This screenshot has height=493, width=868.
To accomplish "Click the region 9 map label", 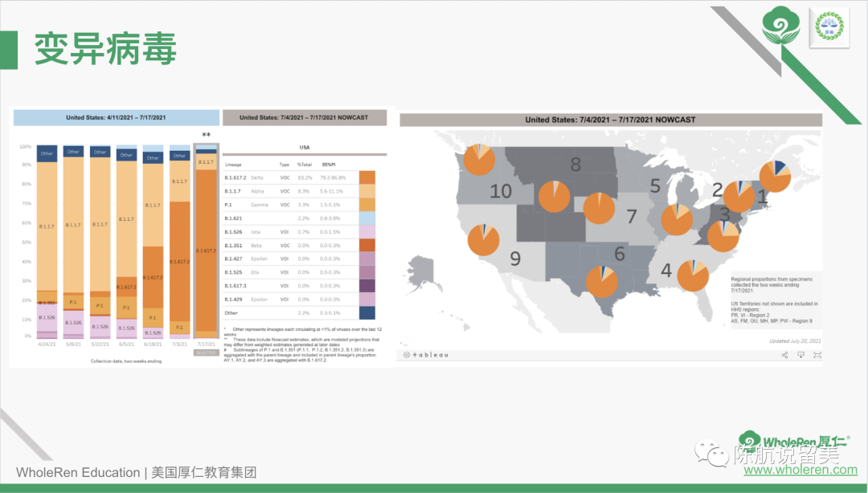I will coord(515,259).
